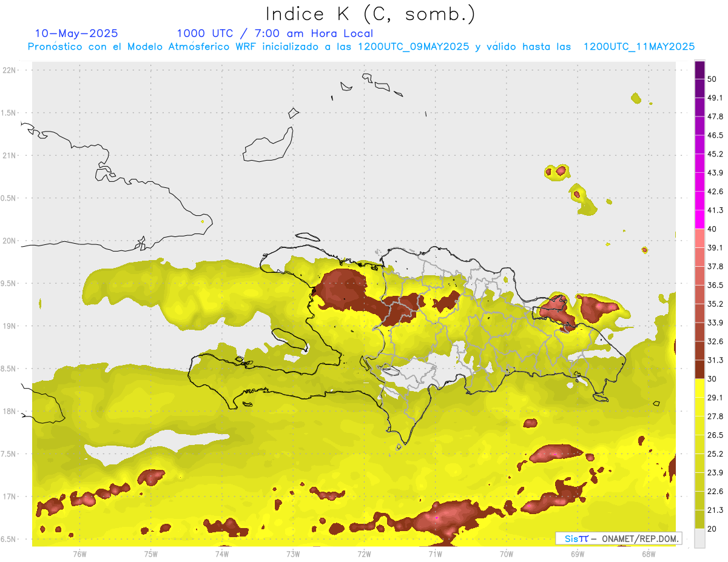Pick the bright yellow swatch between 29.1 and 30
Viewport: 728px width, 562px height.
click(699, 388)
